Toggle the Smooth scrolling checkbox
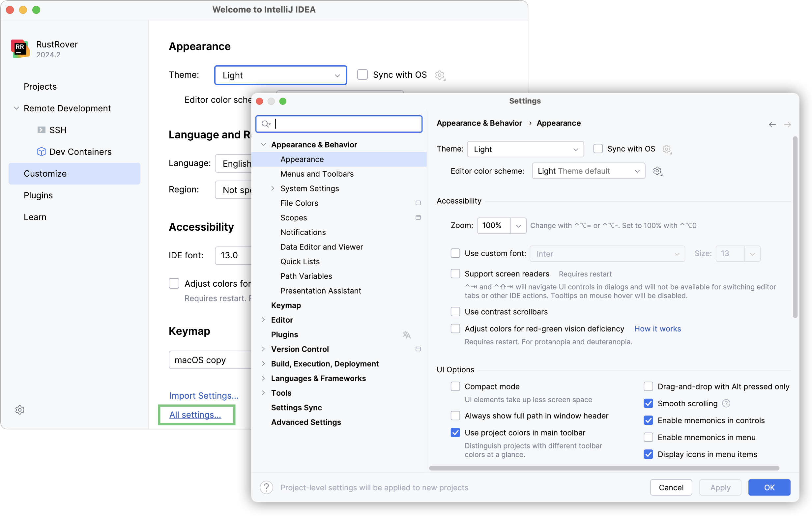Viewport: 812px width, 516px height. click(649, 403)
